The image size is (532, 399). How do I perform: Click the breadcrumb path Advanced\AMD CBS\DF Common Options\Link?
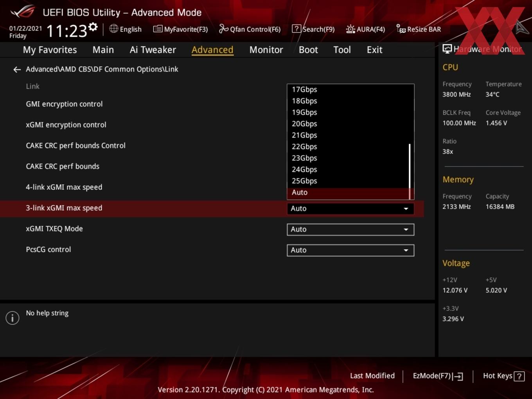(x=102, y=69)
